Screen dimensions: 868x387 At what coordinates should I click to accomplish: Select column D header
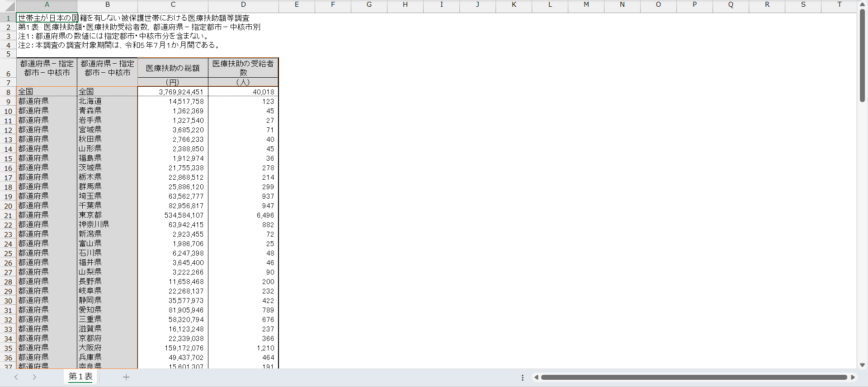point(243,5)
